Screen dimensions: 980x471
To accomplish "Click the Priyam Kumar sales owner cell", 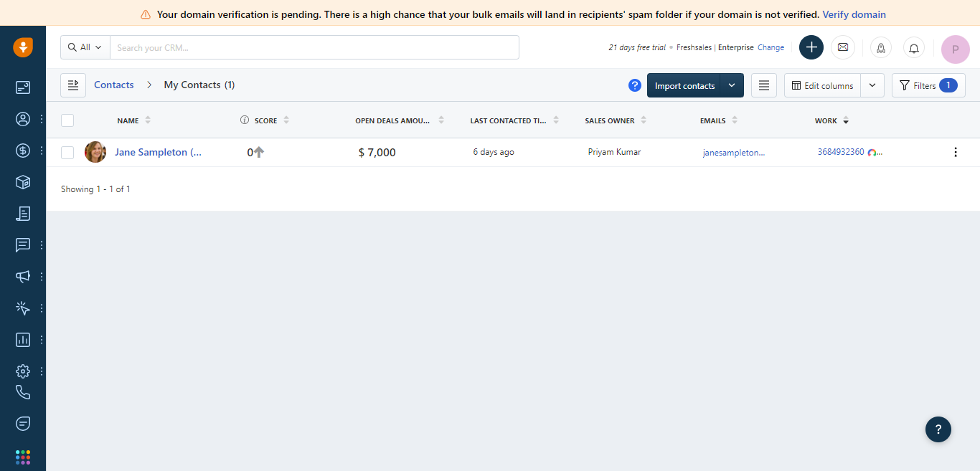I will [614, 152].
